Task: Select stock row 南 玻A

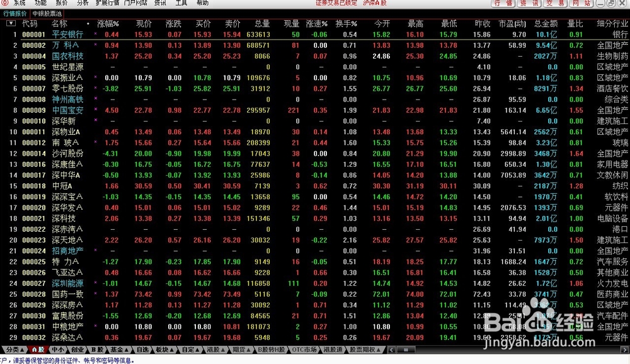Action: pyautogui.click(x=315, y=142)
